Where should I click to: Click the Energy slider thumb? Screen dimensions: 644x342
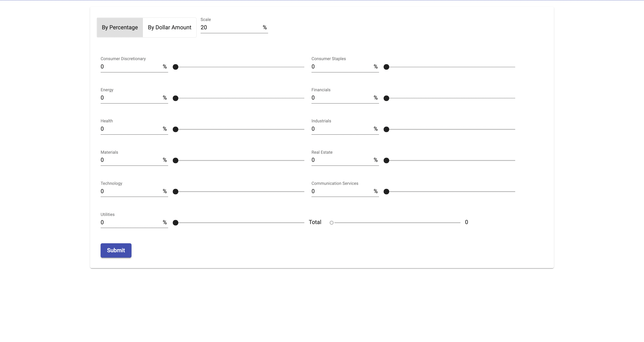[176, 98]
